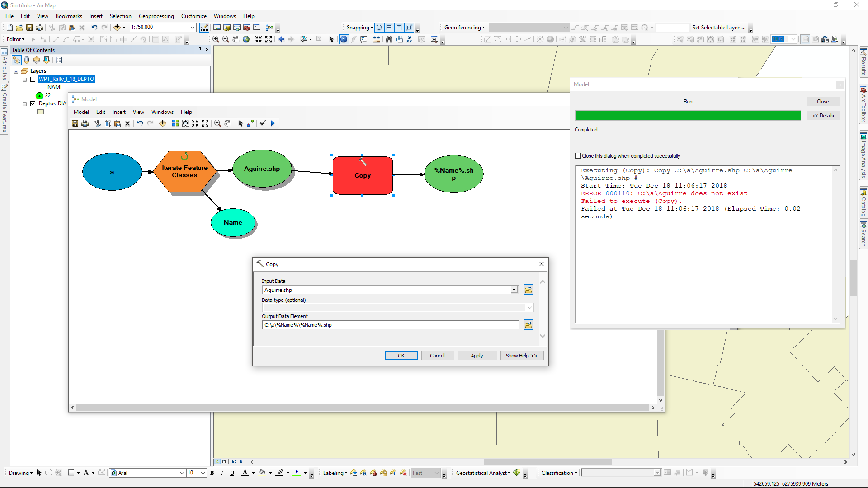The image size is (868, 488).
Task: Select the Zoom In tool in ArcMap
Action: [216, 39]
